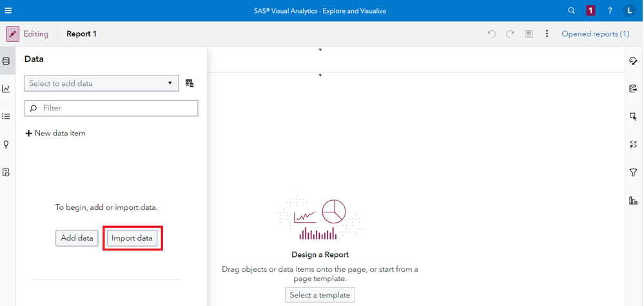Open the Opened reports (1) link
Screen dimensions: 644x306
595,34
